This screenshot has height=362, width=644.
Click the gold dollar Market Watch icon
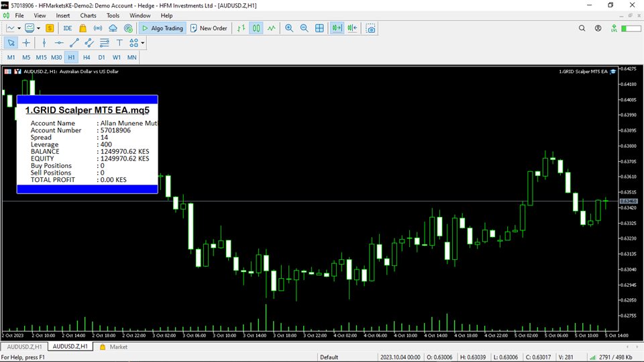tap(50, 28)
